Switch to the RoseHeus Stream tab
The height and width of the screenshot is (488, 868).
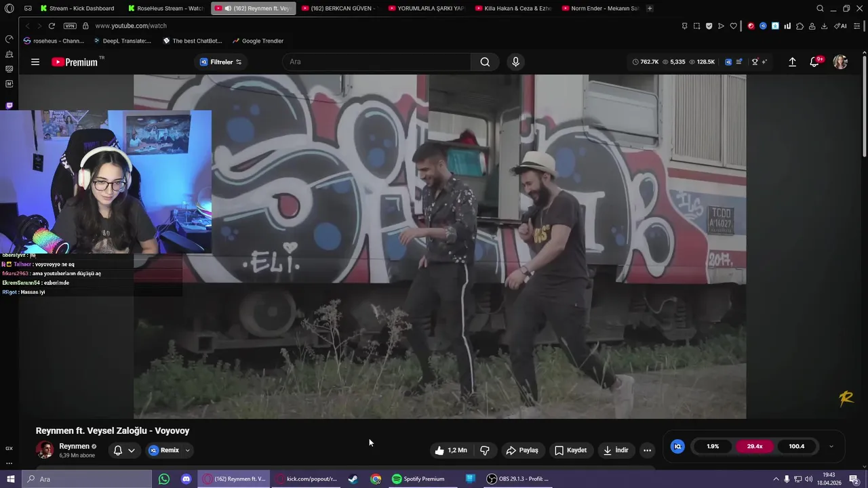coord(166,8)
